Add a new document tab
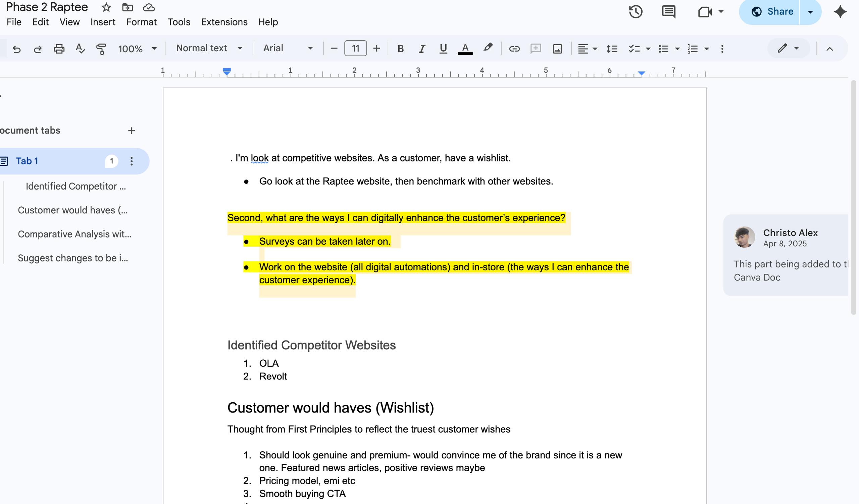This screenshot has width=859, height=504. coord(132,131)
